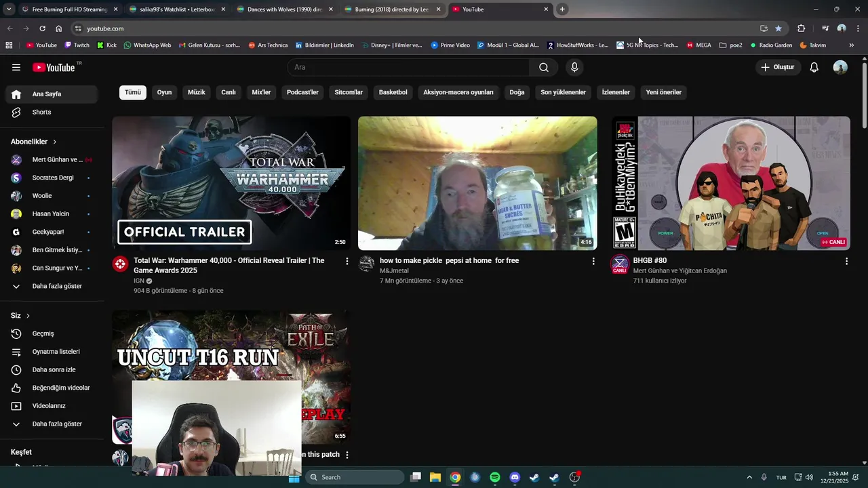Start voice search with the microphone
Screen dimensions: 868x488
574,67
